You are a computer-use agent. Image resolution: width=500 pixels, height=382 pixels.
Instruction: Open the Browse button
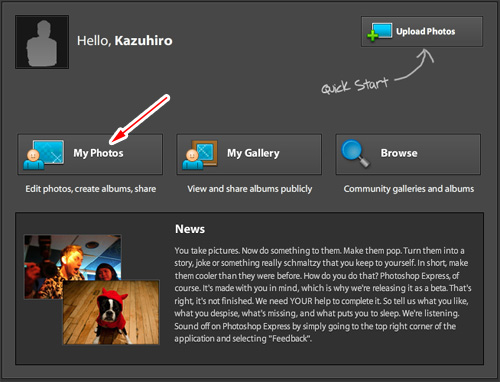click(x=408, y=154)
